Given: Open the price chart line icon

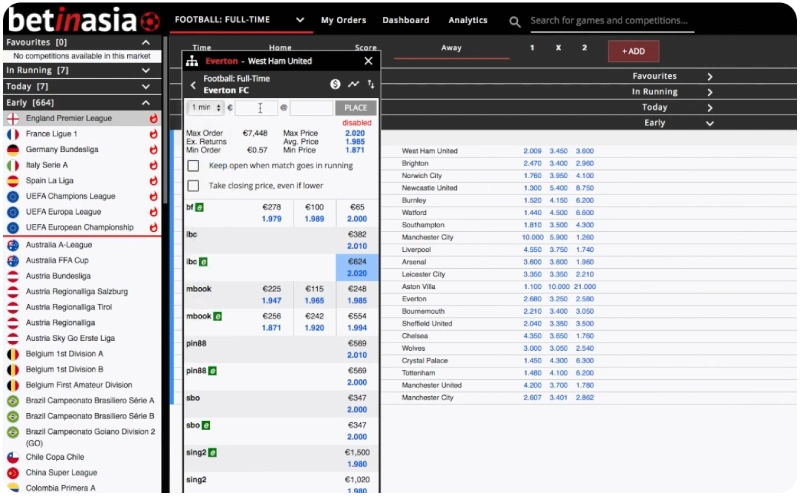Looking at the screenshot, I should click(353, 84).
